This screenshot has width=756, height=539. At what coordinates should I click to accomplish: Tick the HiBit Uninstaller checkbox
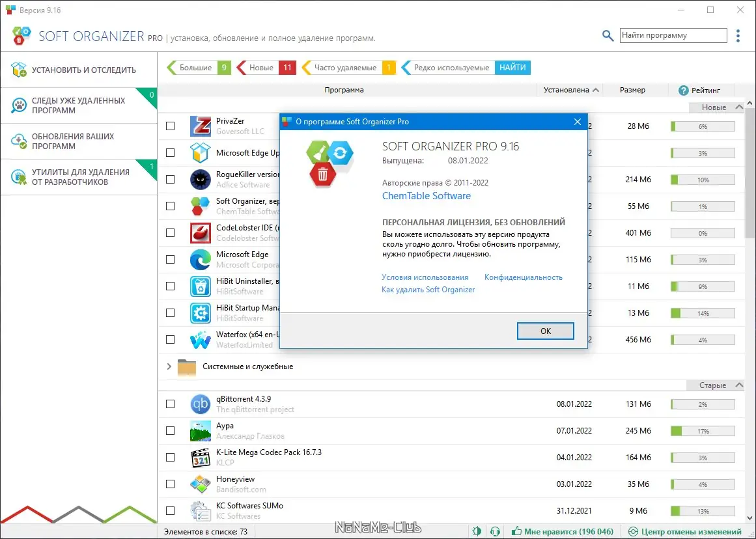click(170, 286)
